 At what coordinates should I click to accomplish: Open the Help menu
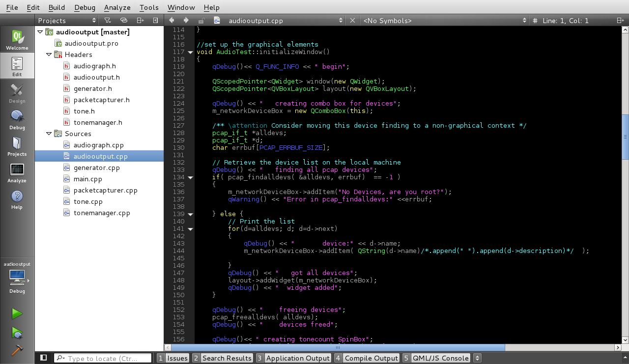click(212, 7)
